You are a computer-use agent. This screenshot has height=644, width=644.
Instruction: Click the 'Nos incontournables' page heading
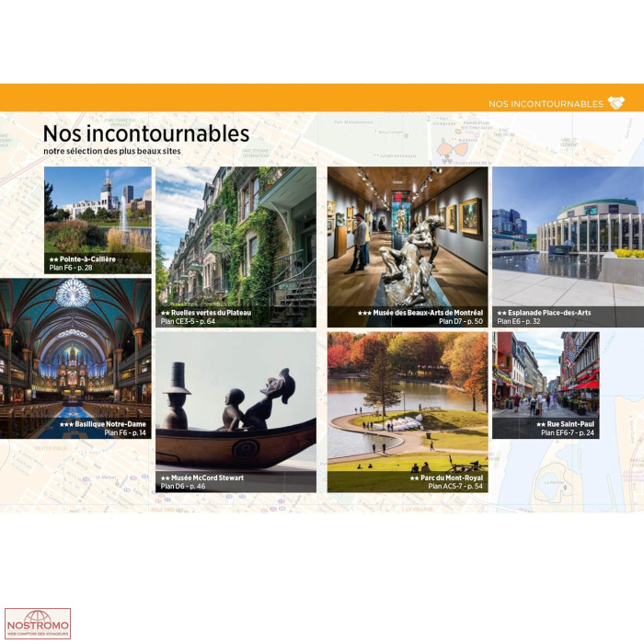pyautogui.click(x=146, y=134)
